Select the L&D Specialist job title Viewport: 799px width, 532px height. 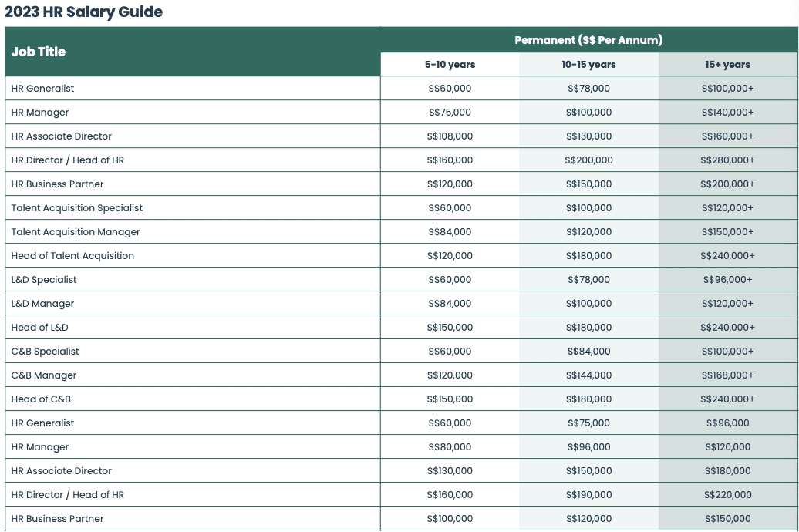[x=44, y=280]
